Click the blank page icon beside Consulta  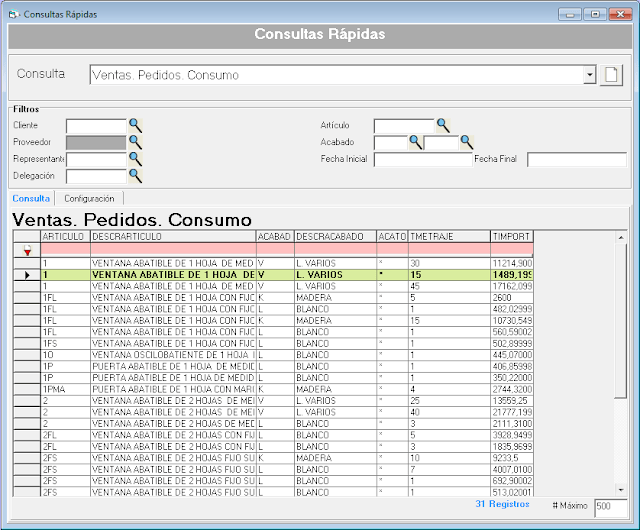coord(611,75)
